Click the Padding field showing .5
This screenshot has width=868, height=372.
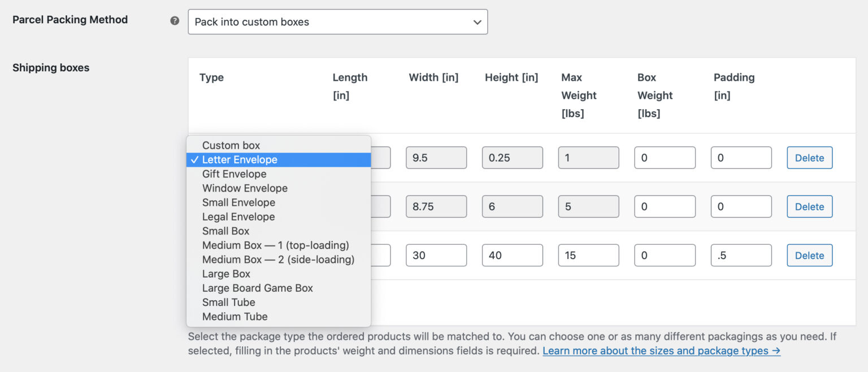coord(741,255)
